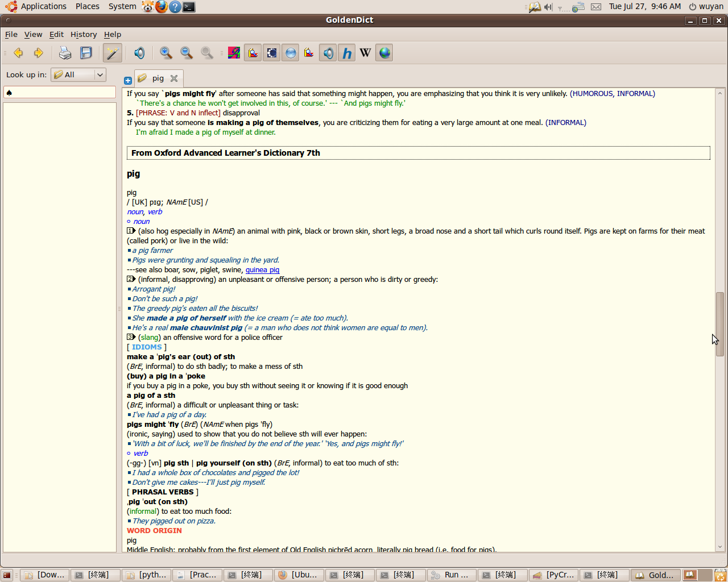Open the Edit menu
The image size is (728, 582).
pos(56,34)
